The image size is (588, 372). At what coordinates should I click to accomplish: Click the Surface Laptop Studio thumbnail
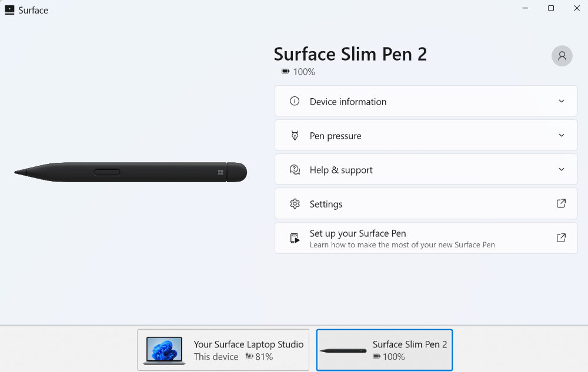[164, 351]
